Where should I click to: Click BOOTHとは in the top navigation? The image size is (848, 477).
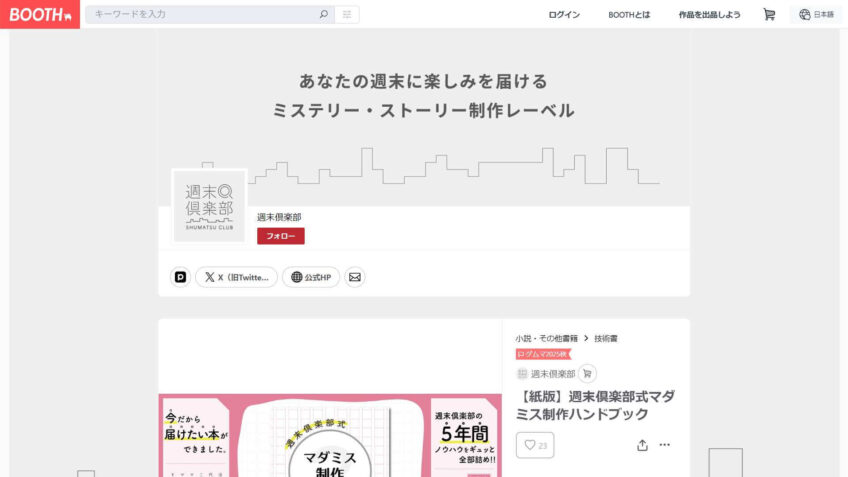click(629, 15)
